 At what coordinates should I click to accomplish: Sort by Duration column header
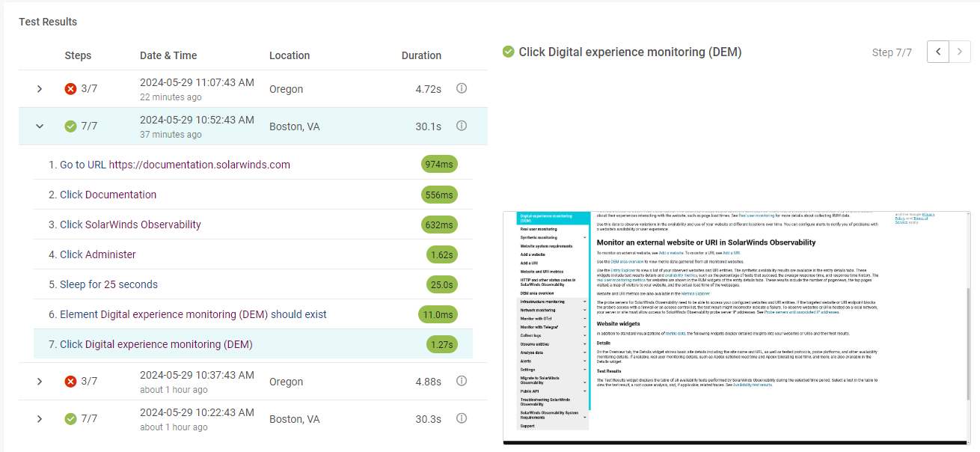[421, 55]
